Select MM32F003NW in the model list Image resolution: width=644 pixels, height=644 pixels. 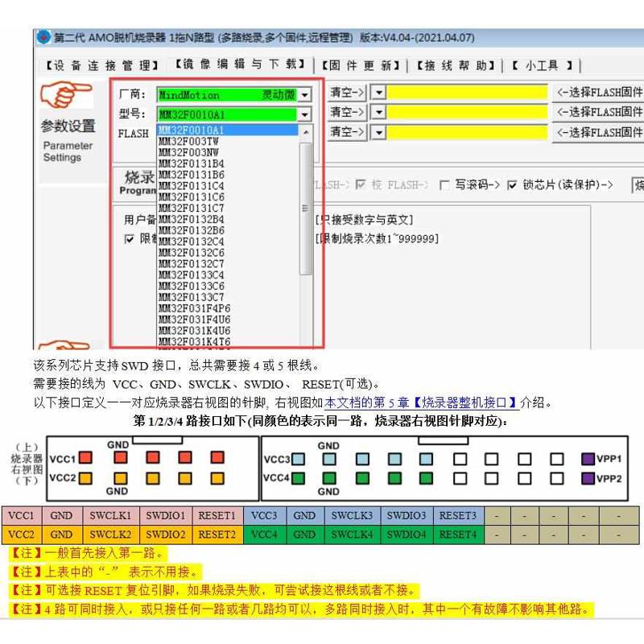click(x=228, y=152)
